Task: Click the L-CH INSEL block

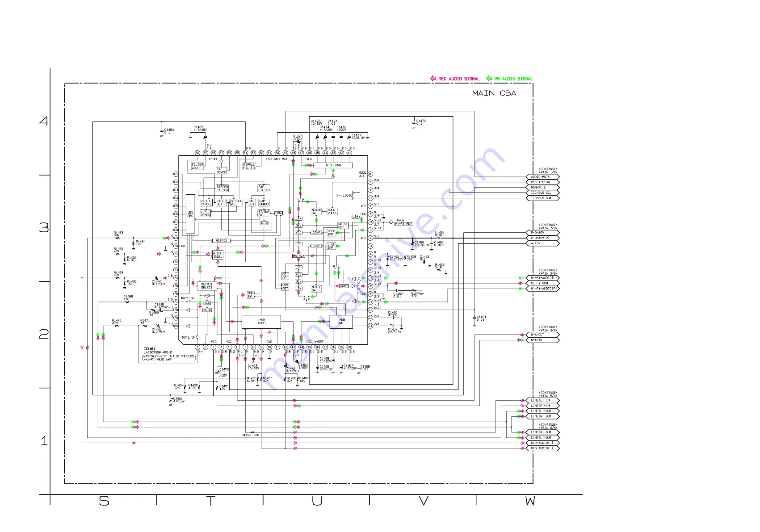Action: coord(261,322)
